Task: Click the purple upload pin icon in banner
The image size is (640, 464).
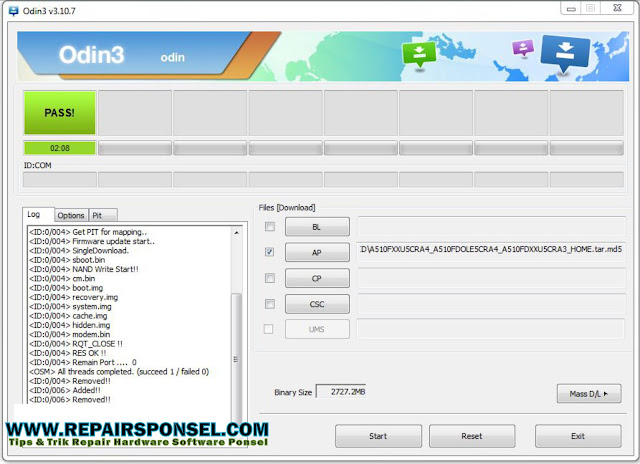Action: tap(522, 48)
